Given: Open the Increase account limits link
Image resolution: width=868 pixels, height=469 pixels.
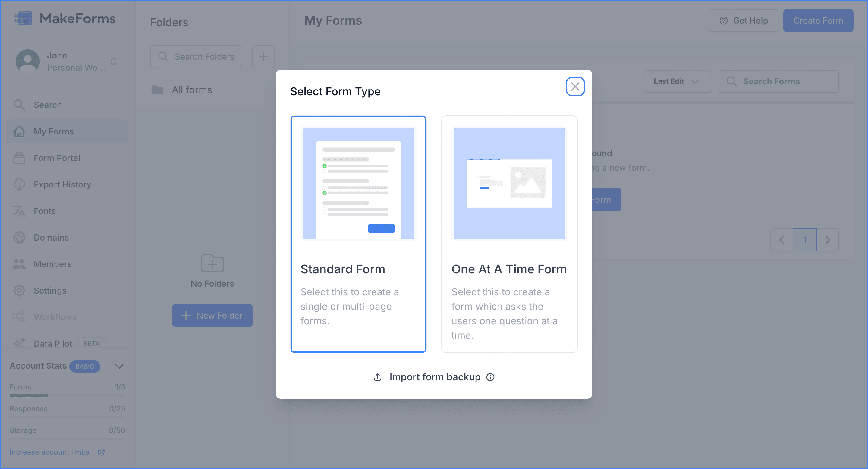Looking at the screenshot, I should pyautogui.click(x=49, y=452).
